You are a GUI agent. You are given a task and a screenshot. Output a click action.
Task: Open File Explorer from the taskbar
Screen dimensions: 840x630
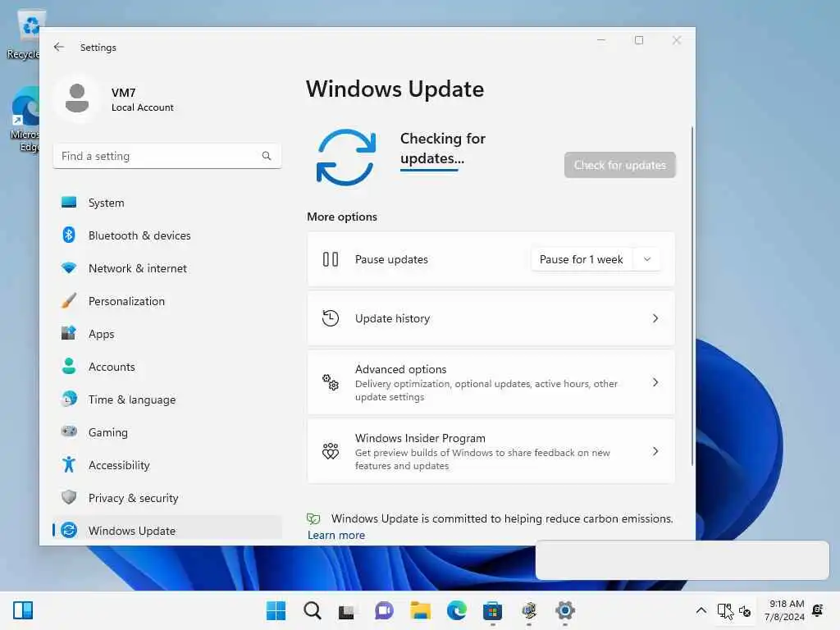tap(421, 610)
